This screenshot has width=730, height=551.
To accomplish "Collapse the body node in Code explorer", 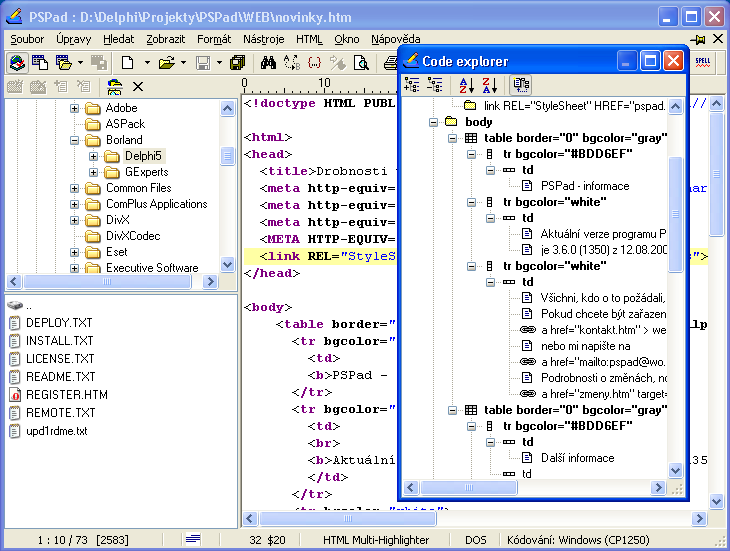I will pos(433,122).
